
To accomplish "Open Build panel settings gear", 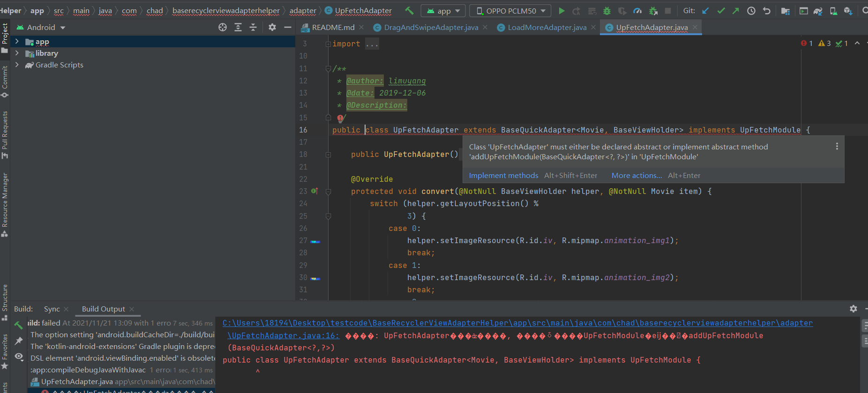I will click(x=853, y=309).
